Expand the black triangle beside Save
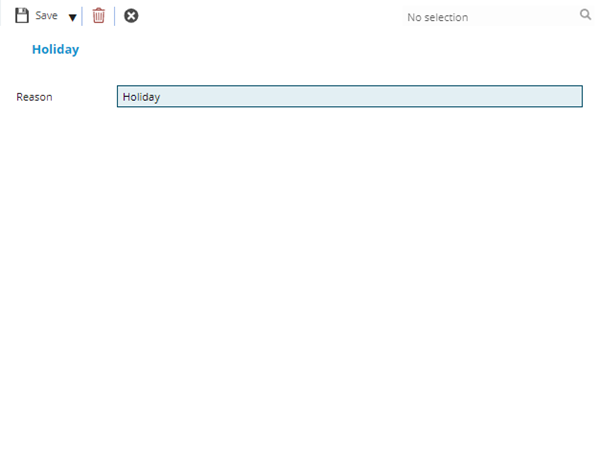The image size is (600, 461). [x=72, y=17]
